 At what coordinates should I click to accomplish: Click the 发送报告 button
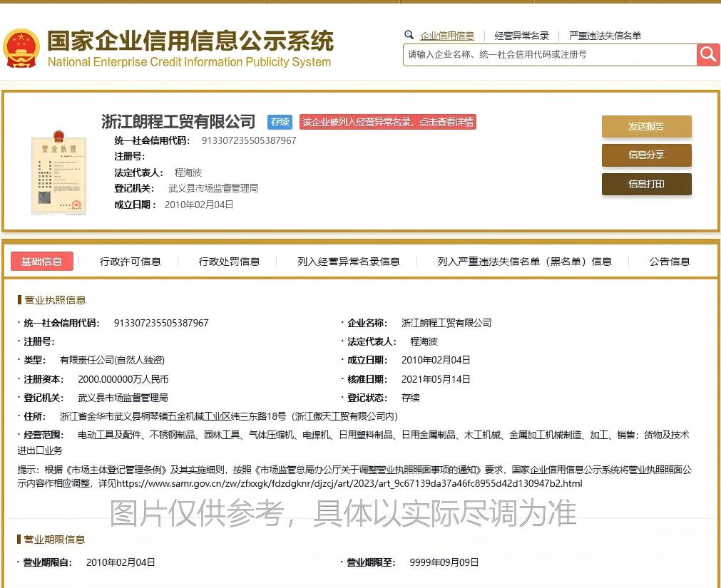(646, 126)
